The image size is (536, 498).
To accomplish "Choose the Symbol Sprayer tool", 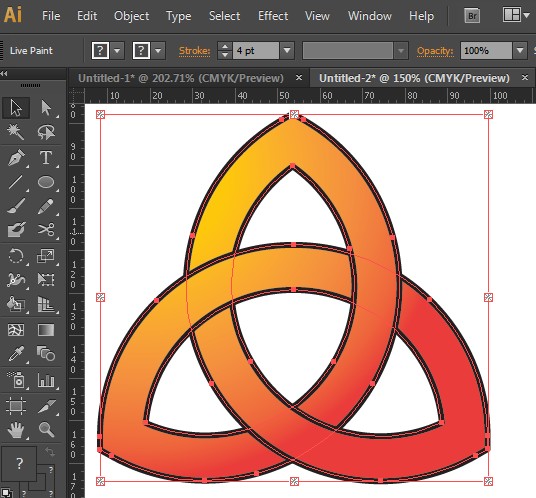I will 16,380.
